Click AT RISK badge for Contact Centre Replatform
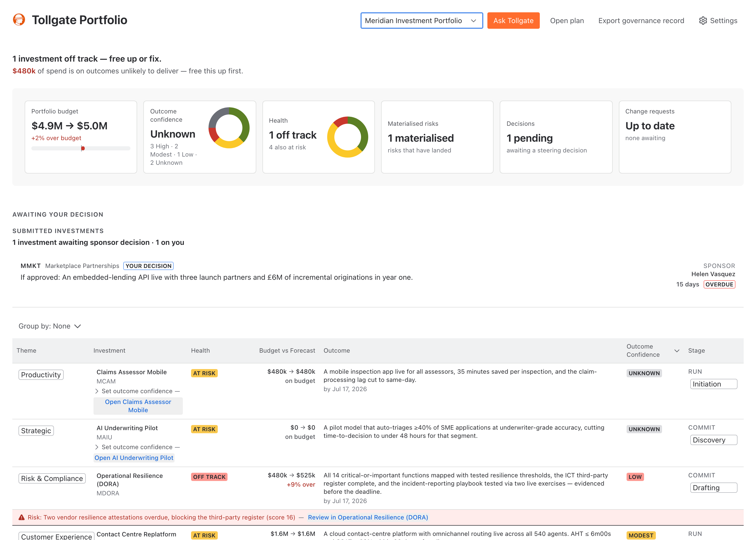Image resolution: width=756 pixels, height=540 pixels. (204, 535)
